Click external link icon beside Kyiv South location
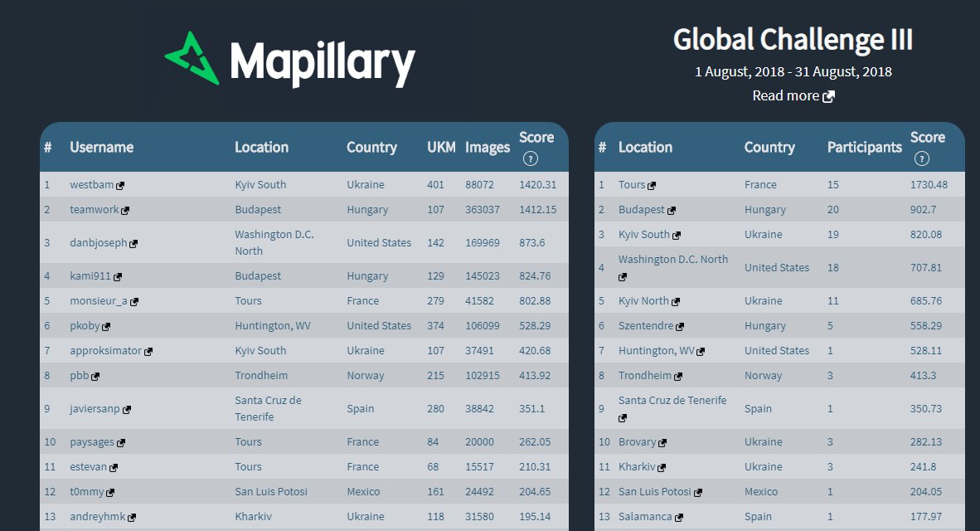The image size is (980, 531). [x=677, y=236]
